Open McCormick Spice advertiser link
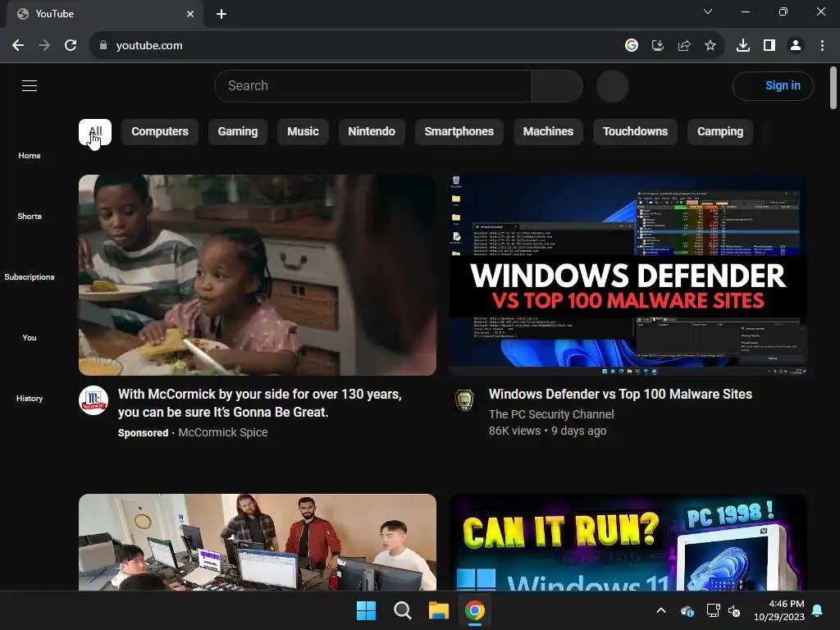The height and width of the screenshot is (630, 840). (x=223, y=432)
